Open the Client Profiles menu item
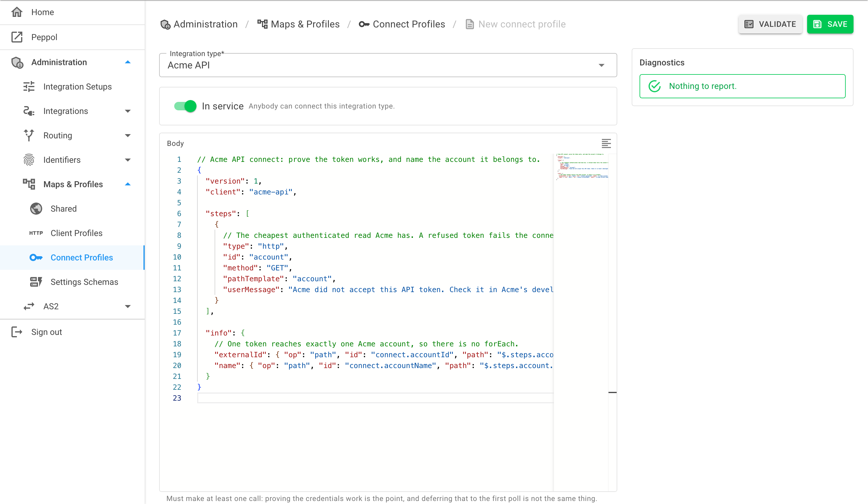Image resolution: width=868 pixels, height=504 pixels. pyautogui.click(x=72, y=233)
